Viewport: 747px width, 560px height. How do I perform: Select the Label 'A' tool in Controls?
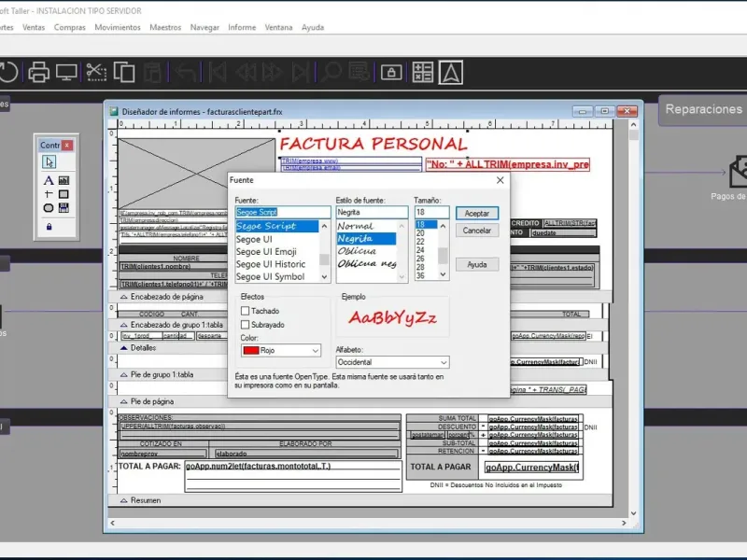(49, 180)
